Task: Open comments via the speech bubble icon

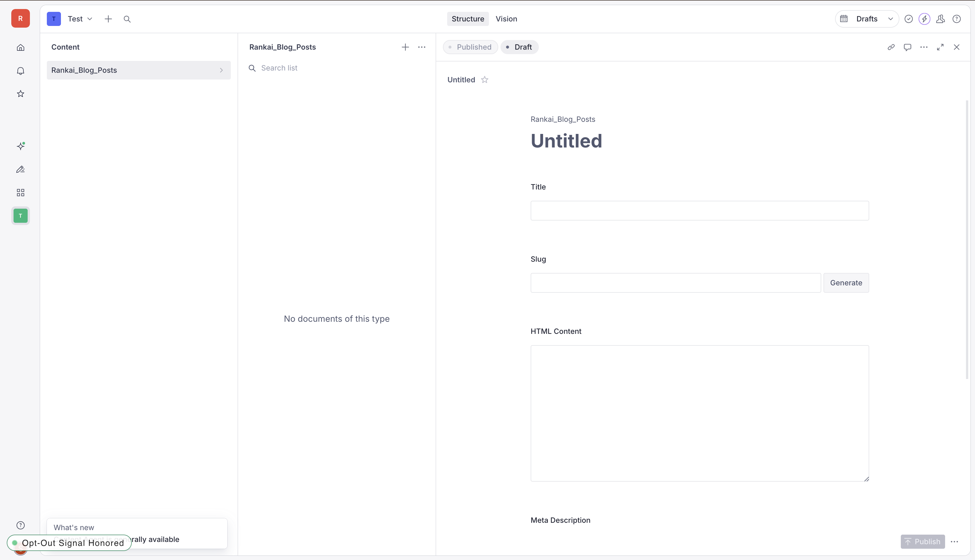Action: pyautogui.click(x=907, y=47)
